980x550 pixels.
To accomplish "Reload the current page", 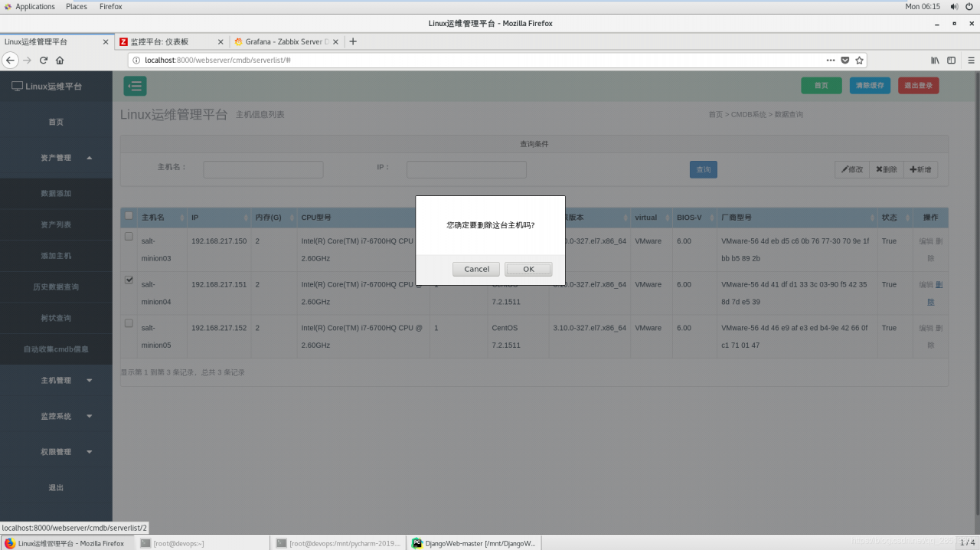I will pos(44,60).
